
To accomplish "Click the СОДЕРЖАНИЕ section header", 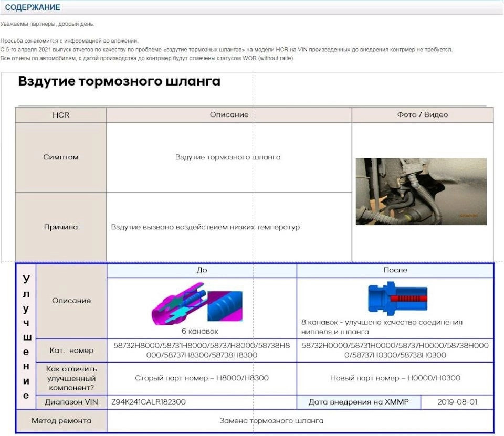I will [31, 7].
